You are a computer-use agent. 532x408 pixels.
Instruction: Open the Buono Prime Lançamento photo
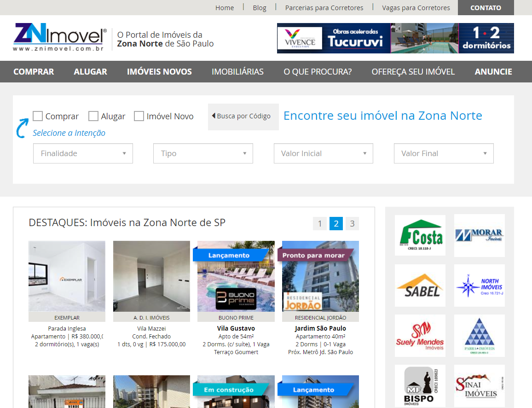point(236,276)
